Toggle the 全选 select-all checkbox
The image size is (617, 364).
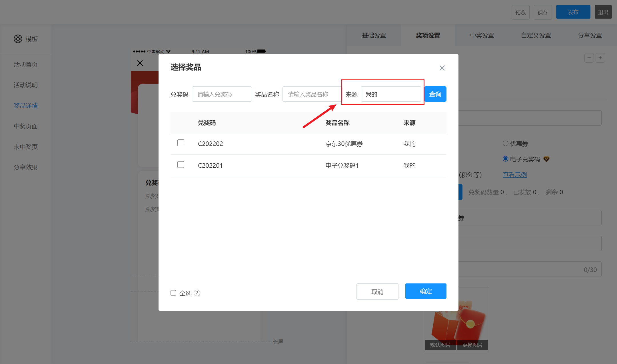tap(173, 293)
